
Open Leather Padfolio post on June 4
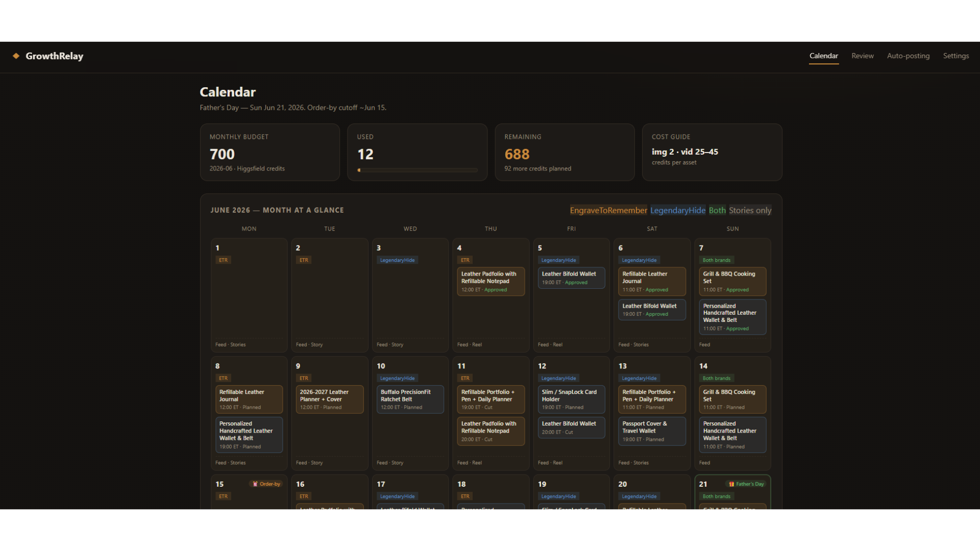(x=491, y=282)
